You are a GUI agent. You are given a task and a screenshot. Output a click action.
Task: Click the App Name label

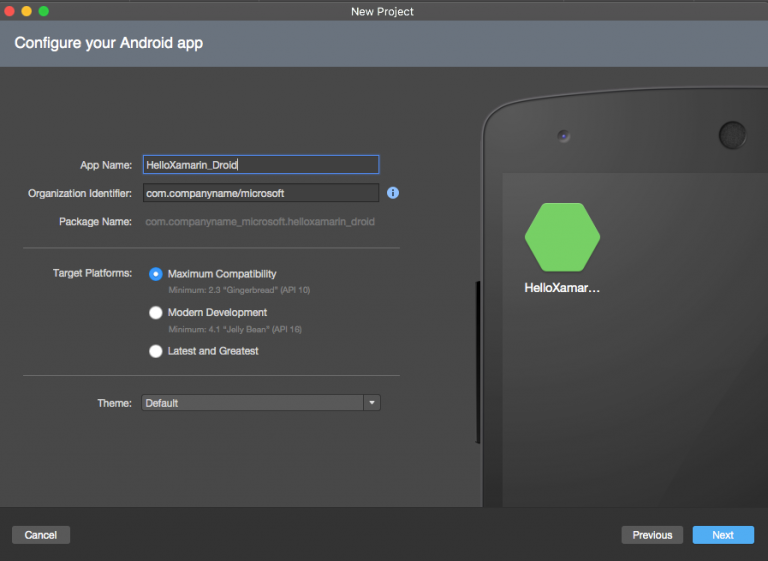pyautogui.click(x=106, y=165)
